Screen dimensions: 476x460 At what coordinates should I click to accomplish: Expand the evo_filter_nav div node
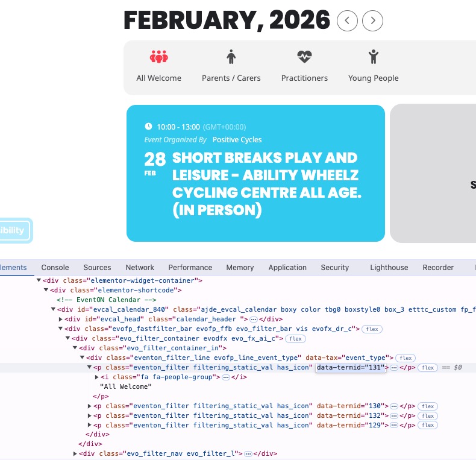tap(75, 453)
